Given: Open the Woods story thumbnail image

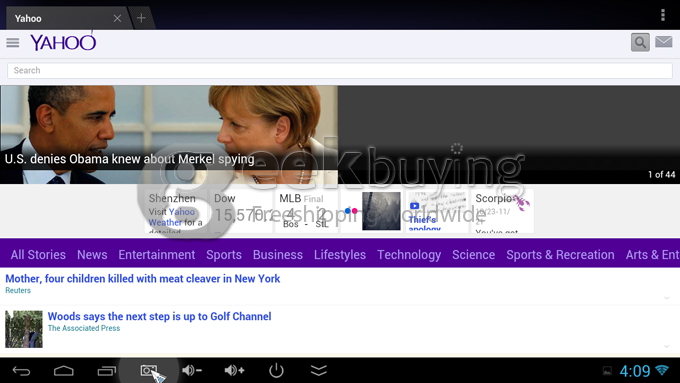Looking at the screenshot, I should [x=24, y=329].
